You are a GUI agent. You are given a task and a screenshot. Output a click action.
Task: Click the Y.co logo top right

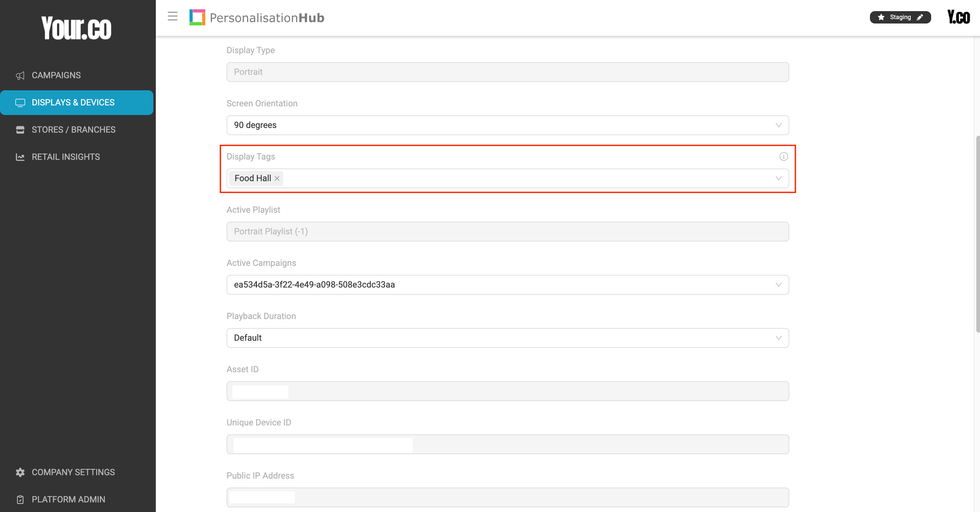958,17
